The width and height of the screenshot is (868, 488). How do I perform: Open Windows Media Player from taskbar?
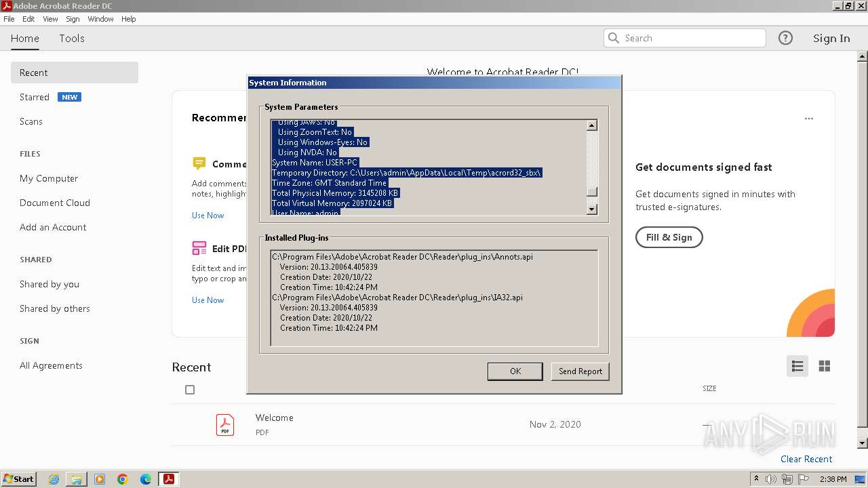point(100,479)
